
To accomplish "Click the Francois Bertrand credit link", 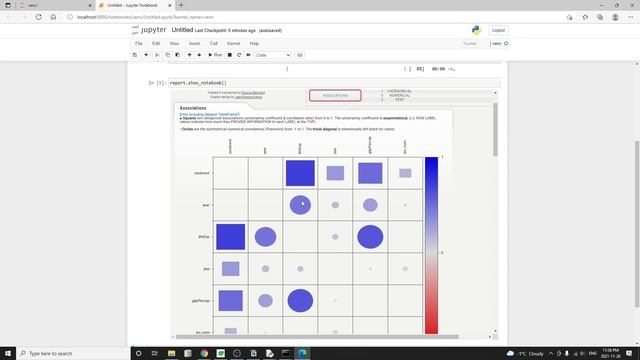I will pos(253,93).
